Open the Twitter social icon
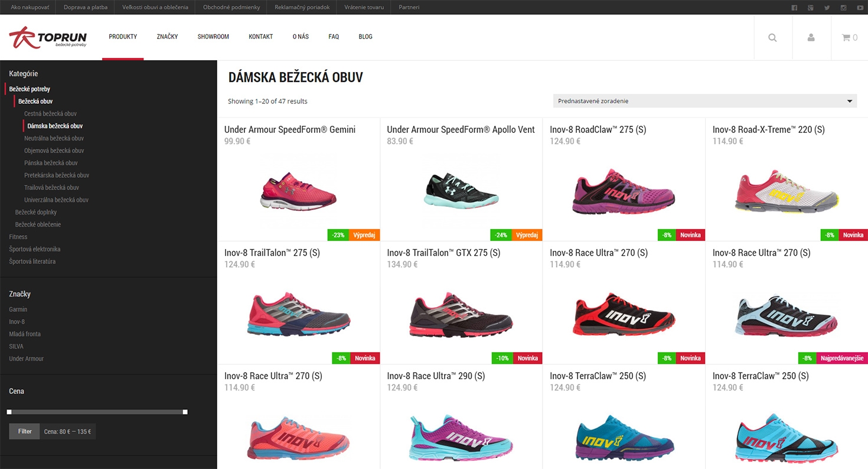 (827, 8)
